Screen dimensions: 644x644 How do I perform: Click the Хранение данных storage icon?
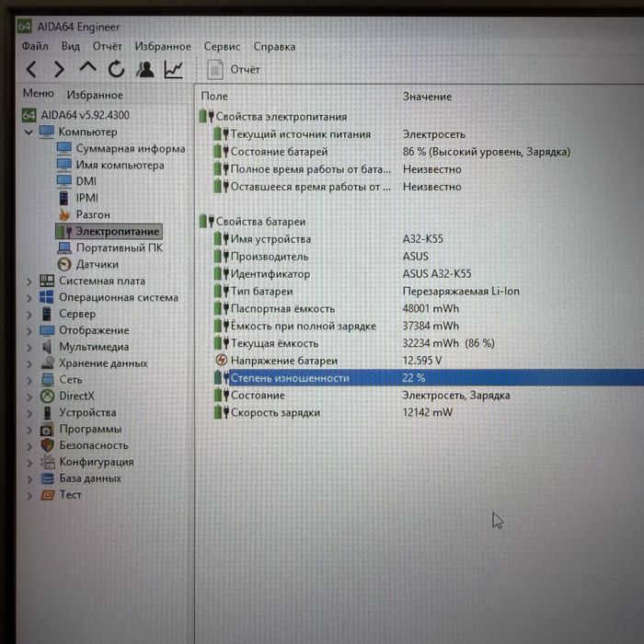point(48,362)
